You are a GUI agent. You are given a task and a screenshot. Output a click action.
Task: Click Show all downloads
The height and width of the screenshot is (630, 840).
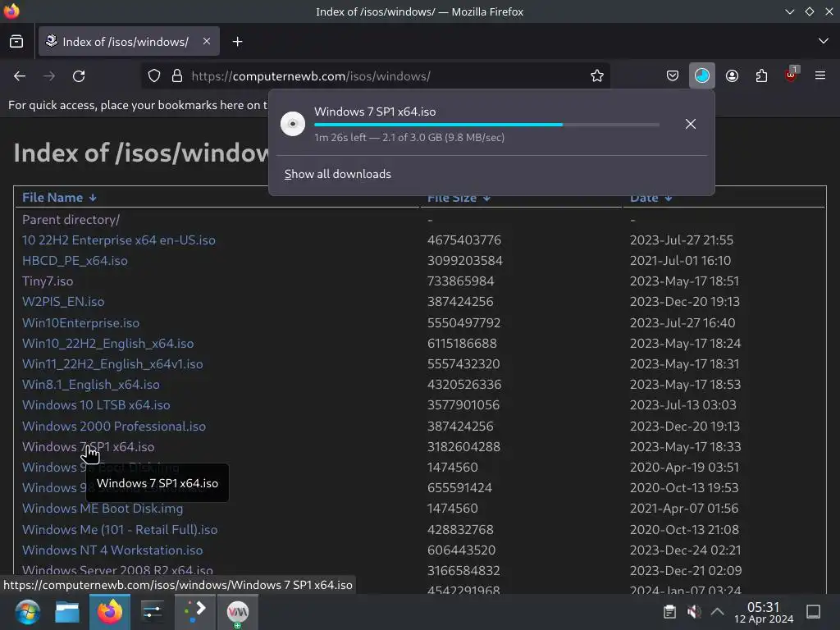(x=337, y=174)
